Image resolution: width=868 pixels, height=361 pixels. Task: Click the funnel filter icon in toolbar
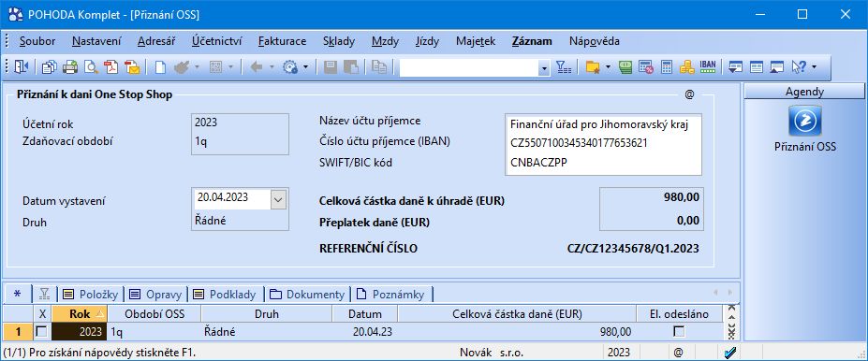click(564, 67)
